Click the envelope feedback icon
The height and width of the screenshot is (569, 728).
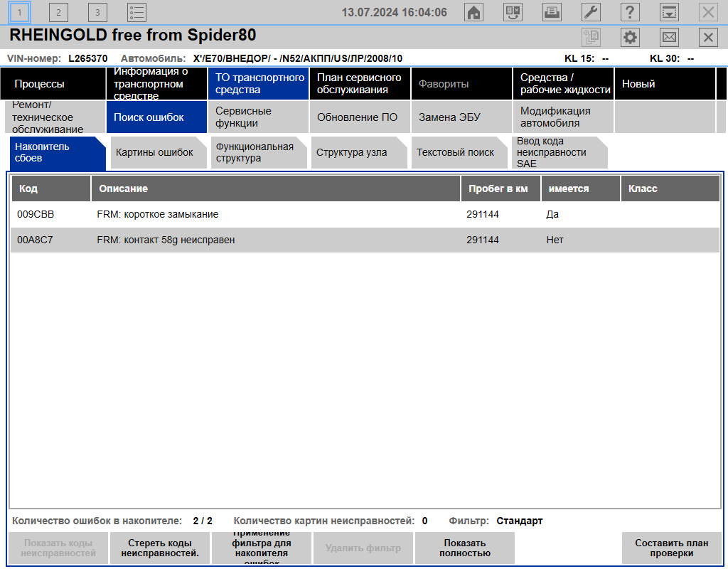click(669, 37)
